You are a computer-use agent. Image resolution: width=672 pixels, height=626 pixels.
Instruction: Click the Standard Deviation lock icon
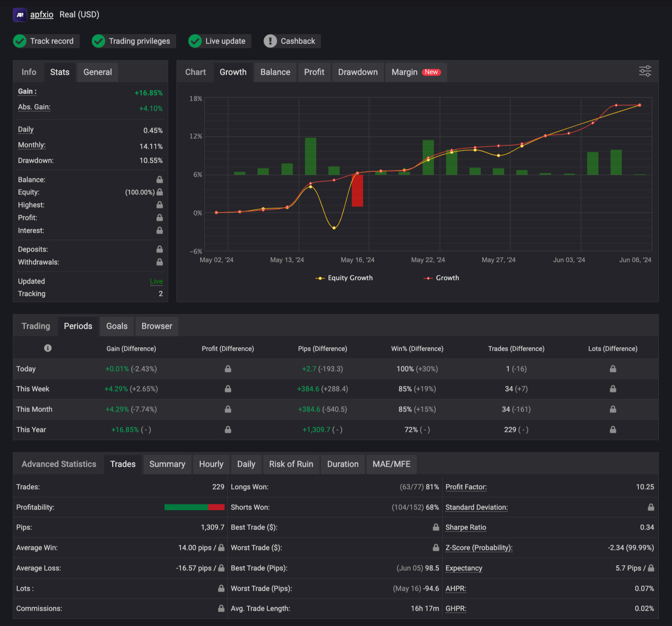pos(651,507)
